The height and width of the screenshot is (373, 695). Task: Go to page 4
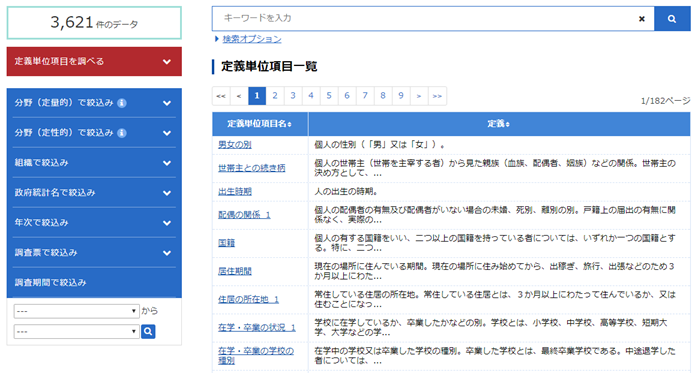point(311,96)
